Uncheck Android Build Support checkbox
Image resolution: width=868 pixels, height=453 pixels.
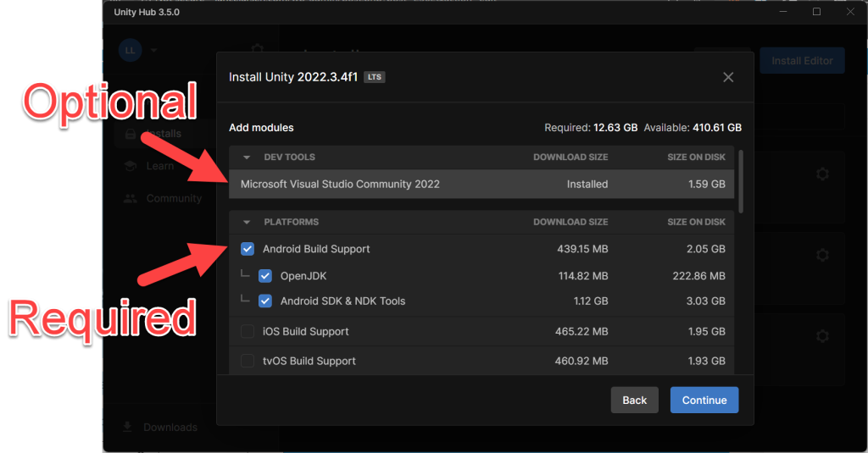(248, 249)
